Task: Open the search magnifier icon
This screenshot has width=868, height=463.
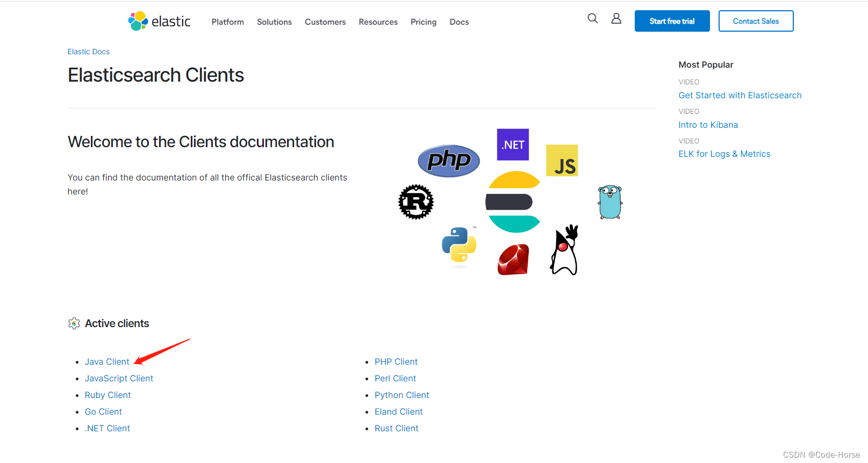Action: (593, 19)
